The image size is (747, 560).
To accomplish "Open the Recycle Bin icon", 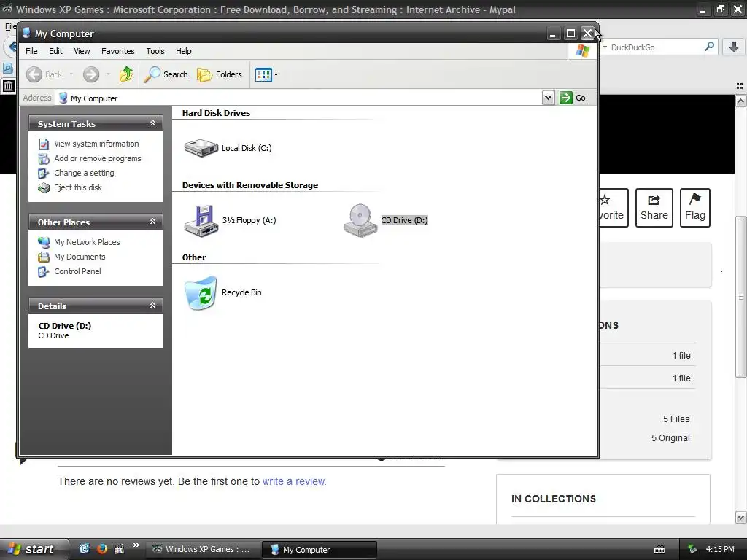I will 201,293.
